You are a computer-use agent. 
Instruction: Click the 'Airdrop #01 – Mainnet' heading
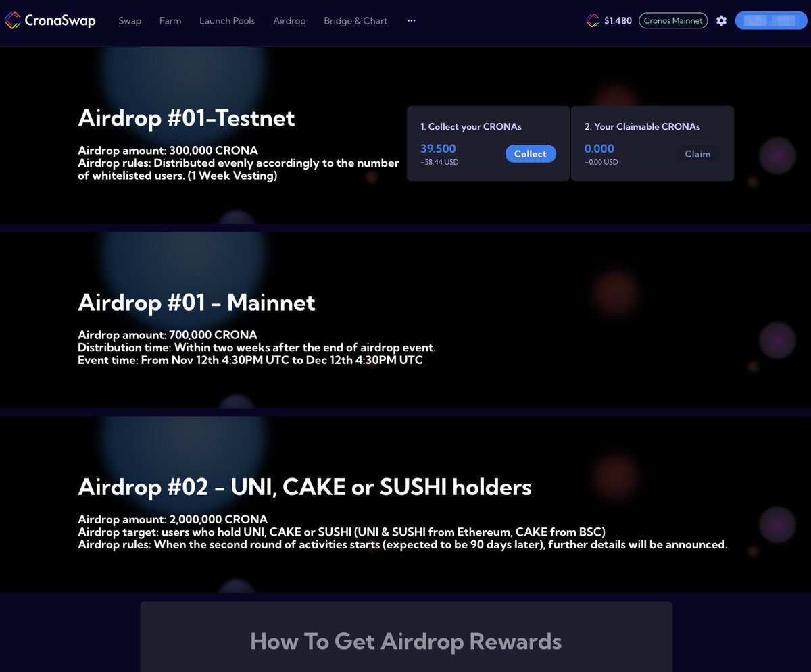pos(197,302)
